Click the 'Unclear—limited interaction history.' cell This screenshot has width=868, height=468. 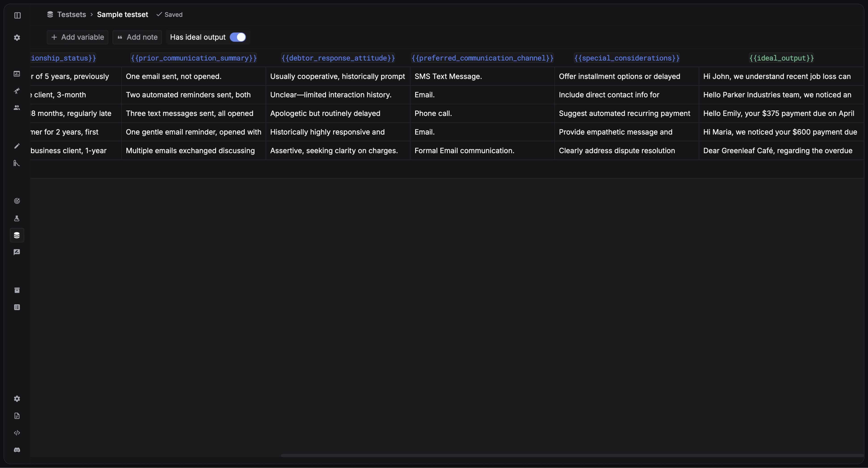[x=338, y=95]
